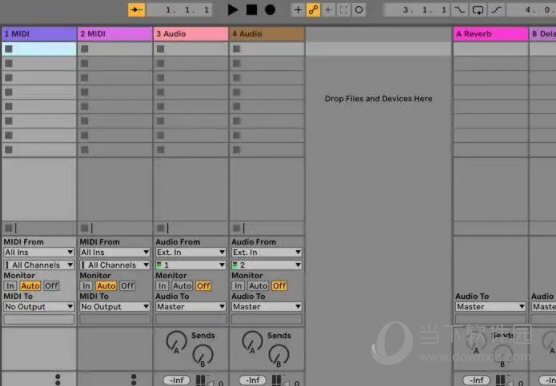This screenshot has height=386, width=556.
Task: Click the Clip Stop button of track 1 MIDI
Action: tap(9, 228)
